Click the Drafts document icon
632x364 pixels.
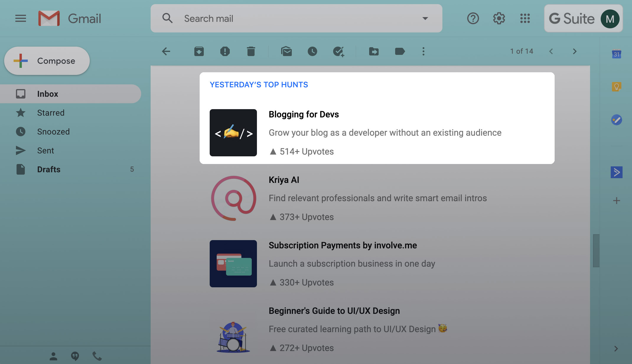pos(21,169)
